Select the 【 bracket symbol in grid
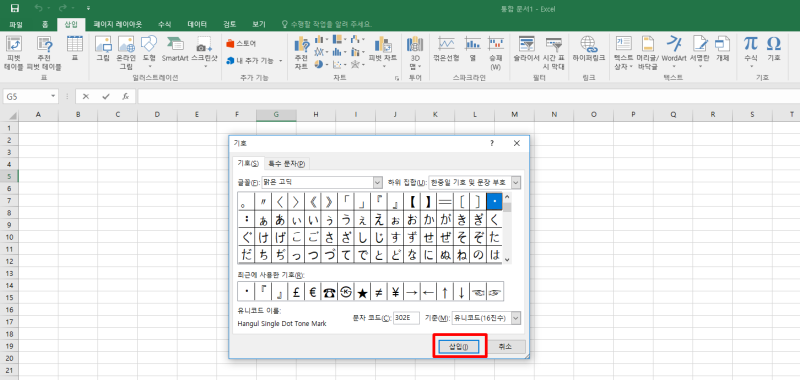This screenshot has height=380, width=800. pos(412,202)
